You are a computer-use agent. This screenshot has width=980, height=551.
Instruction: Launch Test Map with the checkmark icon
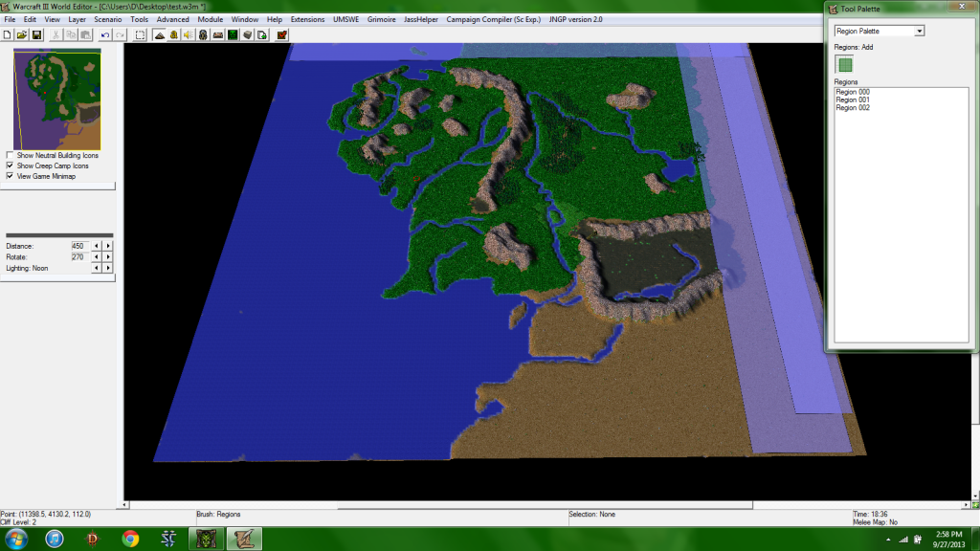pos(282,35)
